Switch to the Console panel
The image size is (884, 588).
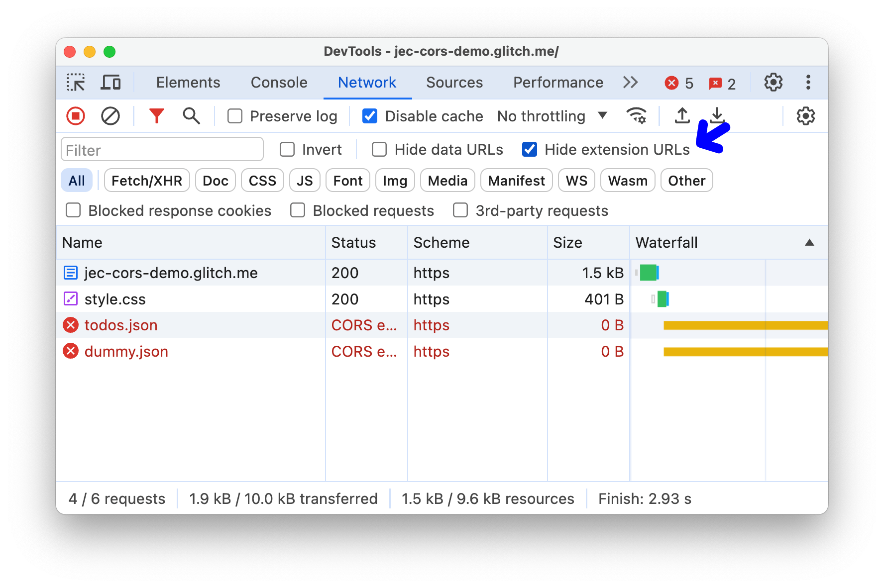click(279, 82)
